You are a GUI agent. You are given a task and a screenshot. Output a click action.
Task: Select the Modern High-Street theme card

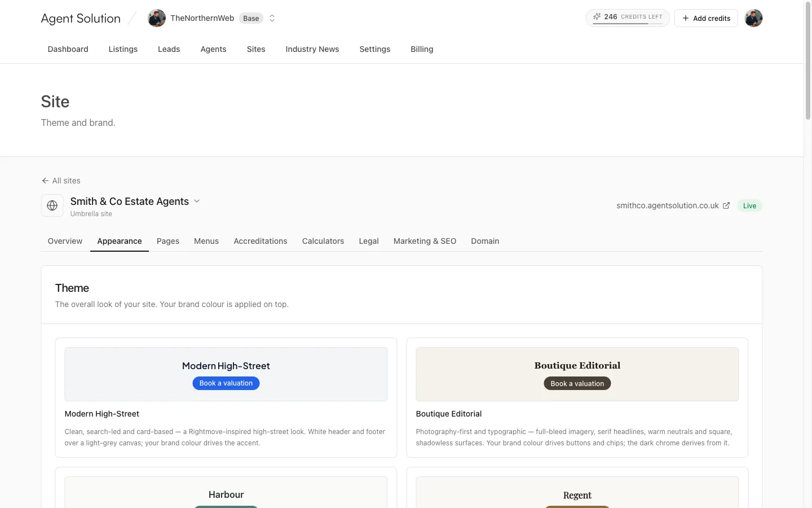[226, 397]
